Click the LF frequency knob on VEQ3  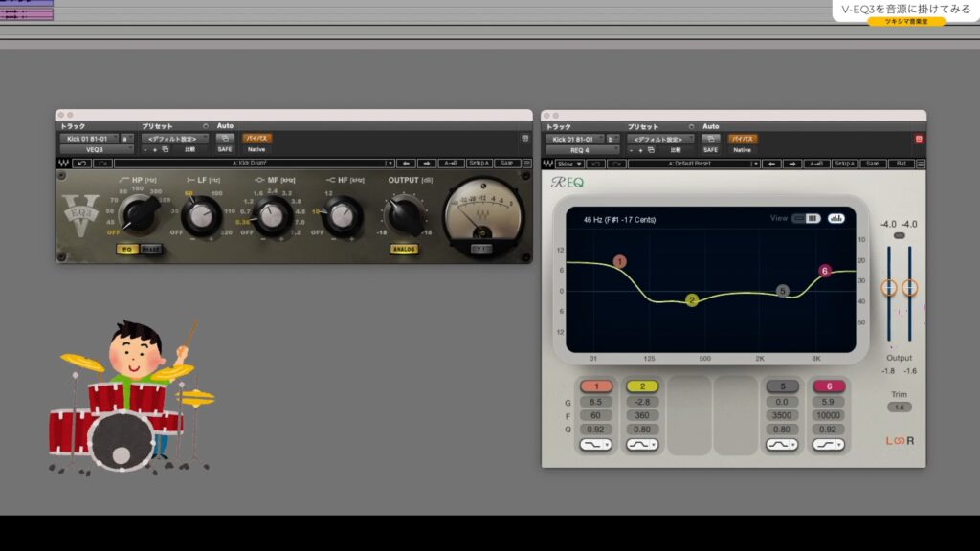pyautogui.click(x=201, y=216)
